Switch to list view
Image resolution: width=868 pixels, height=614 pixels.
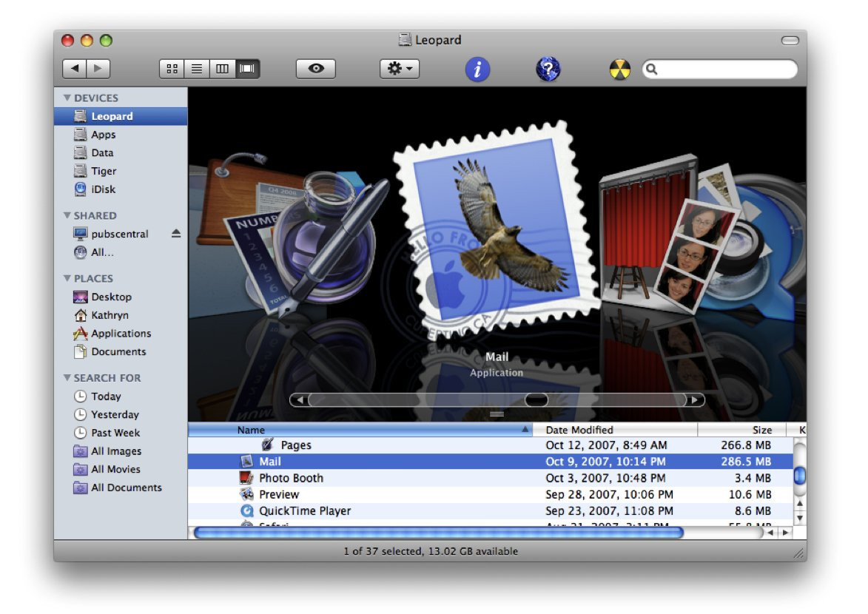pyautogui.click(x=197, y=69)
